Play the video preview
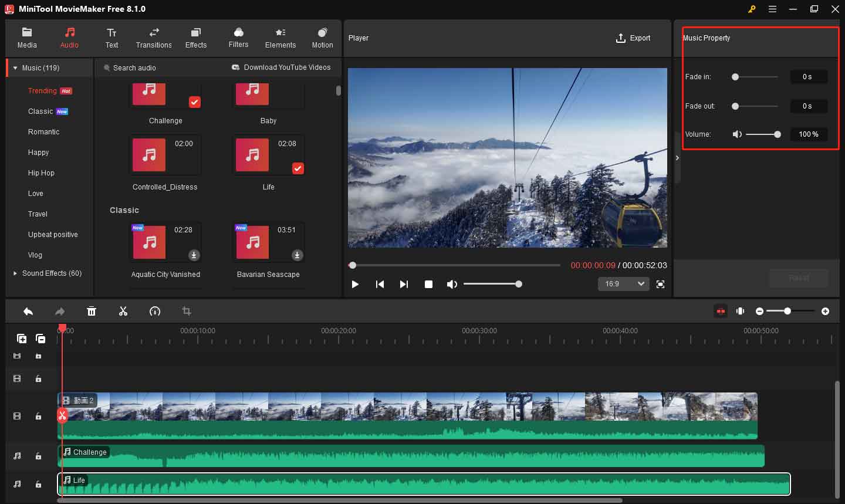The width and height of the screenshot is (845, 504). click(355, 284)
